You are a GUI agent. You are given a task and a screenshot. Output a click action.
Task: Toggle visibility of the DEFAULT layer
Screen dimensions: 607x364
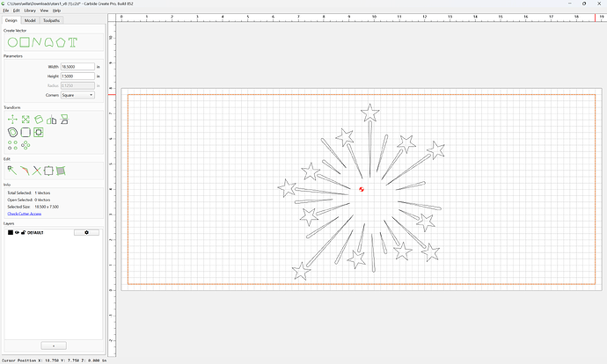click(17, 232)
